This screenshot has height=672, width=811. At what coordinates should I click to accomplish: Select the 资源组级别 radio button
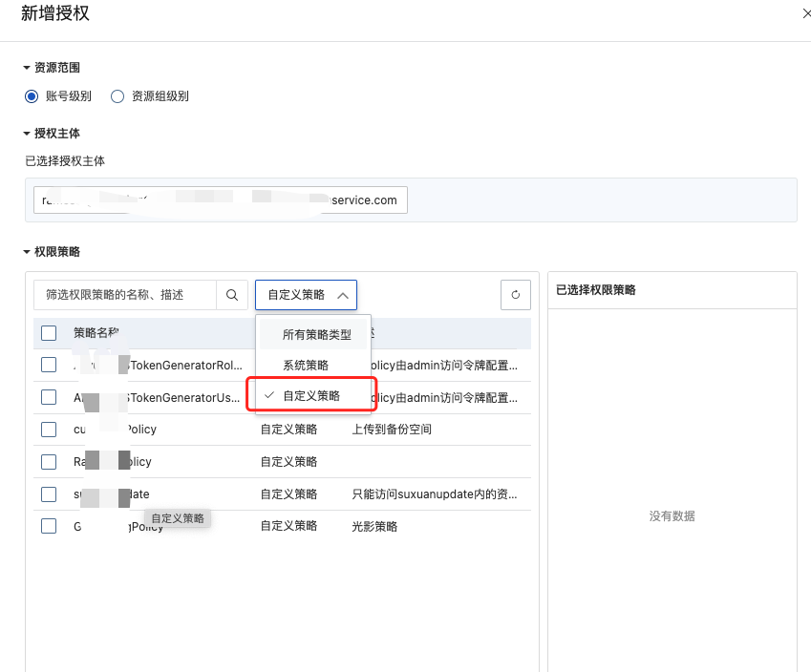117,96
